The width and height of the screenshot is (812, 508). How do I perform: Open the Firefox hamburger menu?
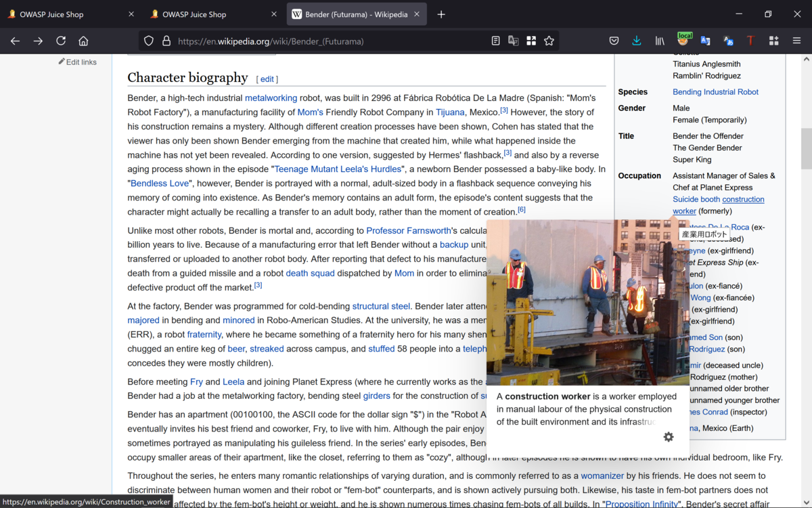pyautogui.click(x=796, y=41)
